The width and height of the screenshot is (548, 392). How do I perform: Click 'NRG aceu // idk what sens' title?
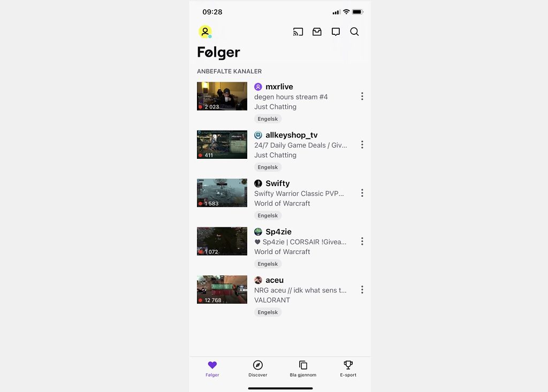(x=300, y=290)
